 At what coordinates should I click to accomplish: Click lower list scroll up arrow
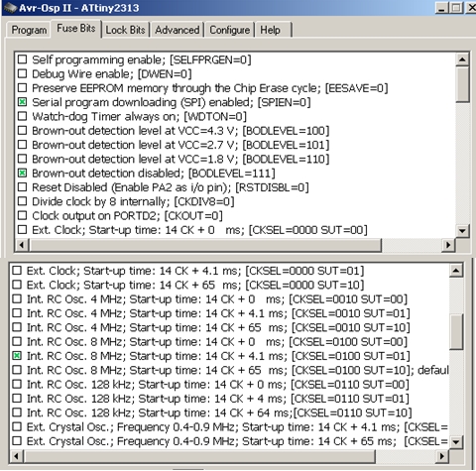(456, 271)
